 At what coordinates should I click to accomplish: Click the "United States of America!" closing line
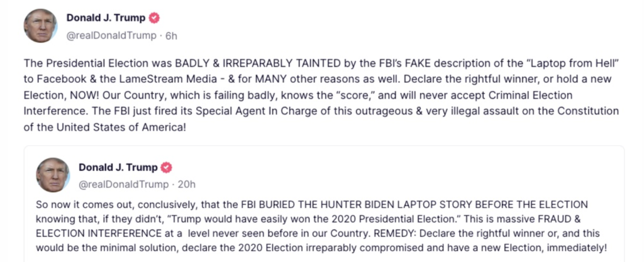(x=121, y=127)
